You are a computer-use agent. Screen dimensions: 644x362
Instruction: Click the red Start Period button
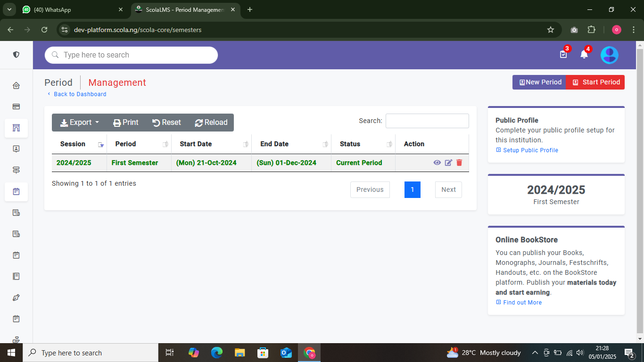pyautogui.click(x=595, y=82)
